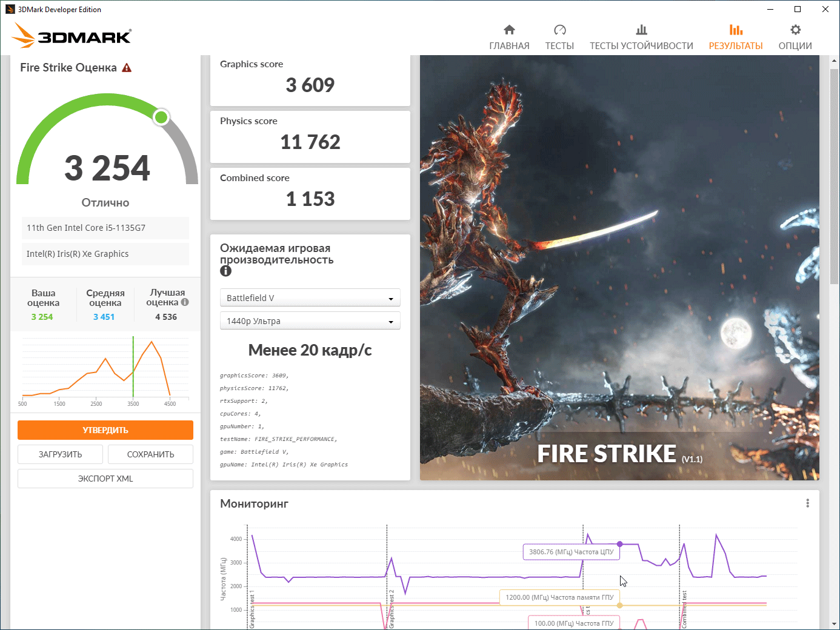840x630 pixels.
Task: Click the main score 3 254
Action: tap(107, 168)
